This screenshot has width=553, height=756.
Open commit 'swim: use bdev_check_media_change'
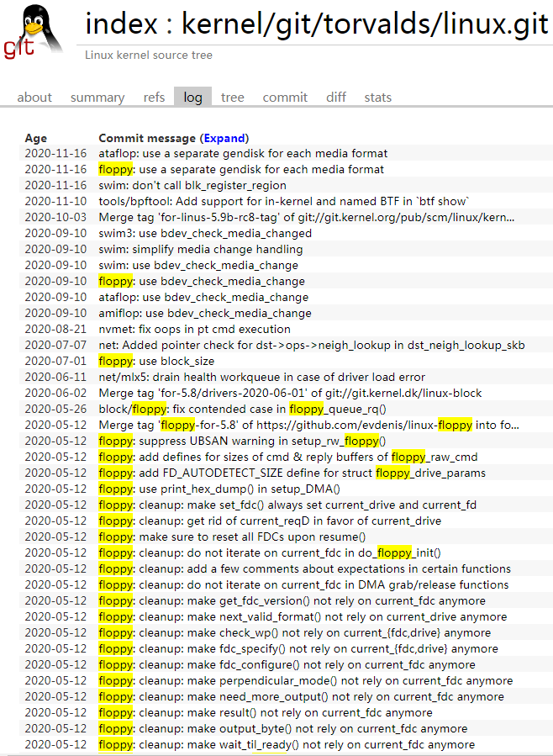coord(198,265)
